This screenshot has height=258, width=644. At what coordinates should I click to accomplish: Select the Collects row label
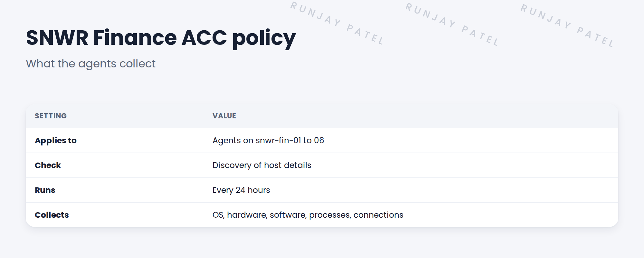(52, 215)
